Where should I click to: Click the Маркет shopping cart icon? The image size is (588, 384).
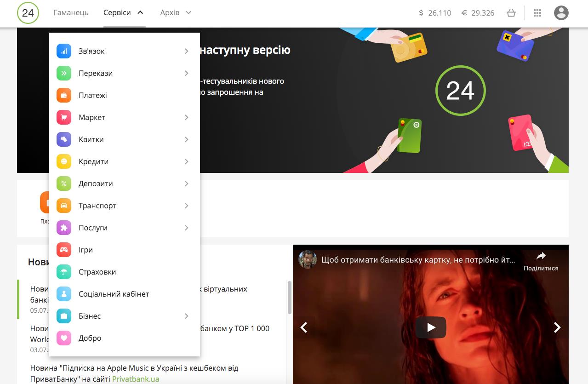point(64,117)
